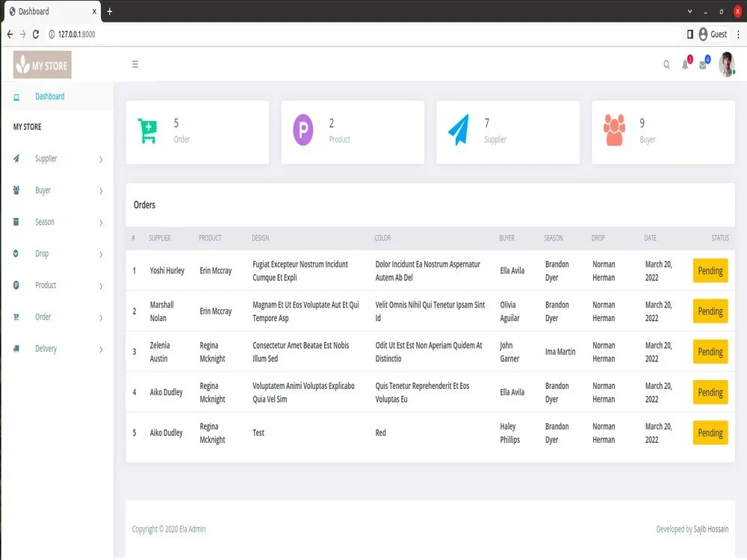Click the Order cart sidebar icon

click(16, 317)
